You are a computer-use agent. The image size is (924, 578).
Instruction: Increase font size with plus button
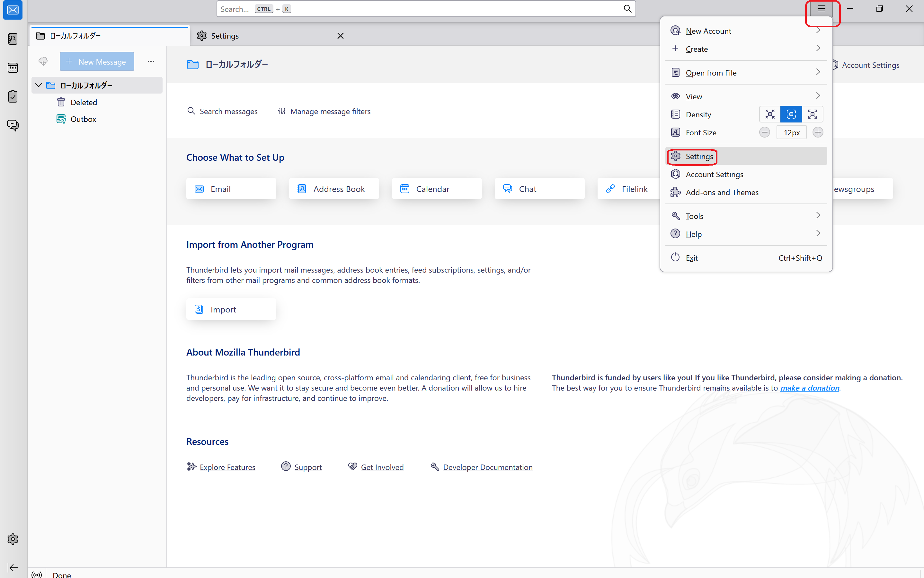pos(818,132)
